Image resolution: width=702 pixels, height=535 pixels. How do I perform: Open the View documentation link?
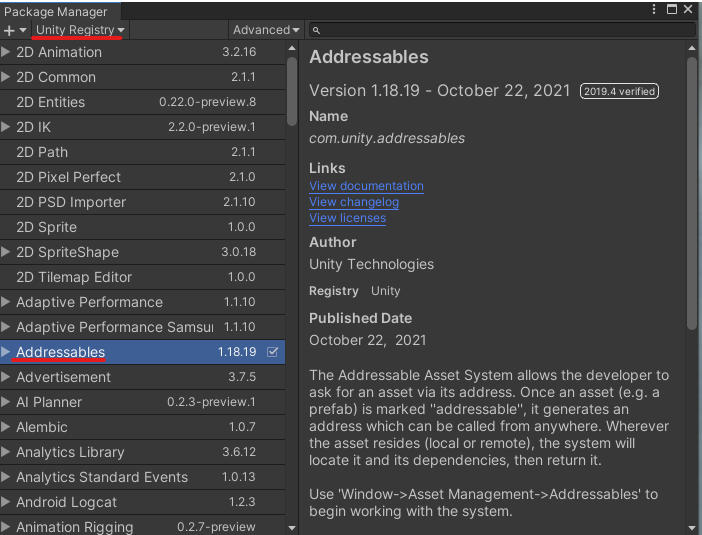coord(366,186)
